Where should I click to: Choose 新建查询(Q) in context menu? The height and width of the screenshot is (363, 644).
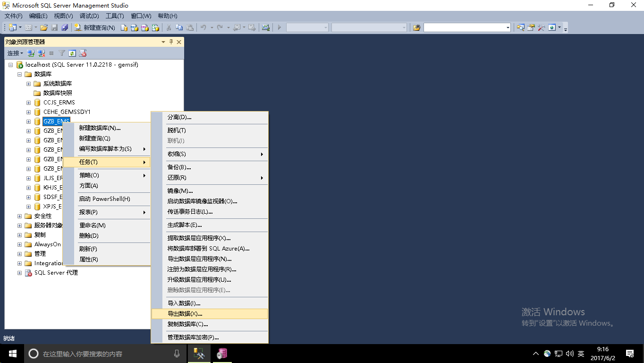[x=107, y=138]
